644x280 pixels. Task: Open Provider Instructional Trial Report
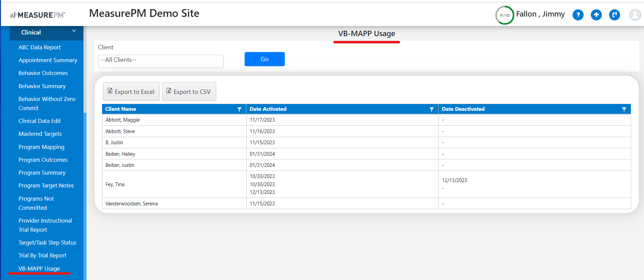[45, 225]
